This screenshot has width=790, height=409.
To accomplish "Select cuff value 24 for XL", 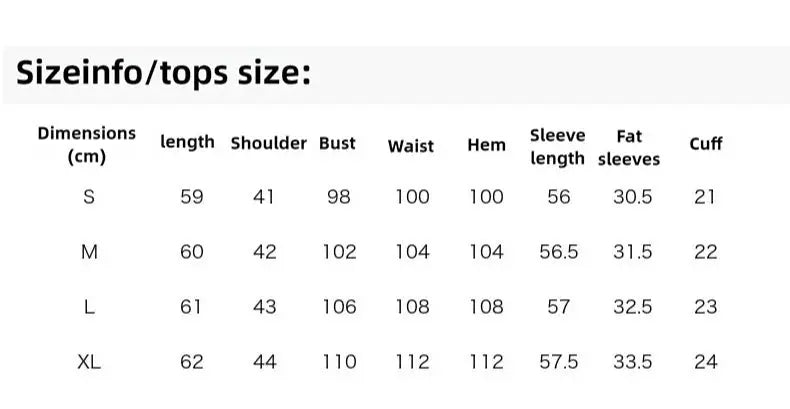I will point(705,362).
